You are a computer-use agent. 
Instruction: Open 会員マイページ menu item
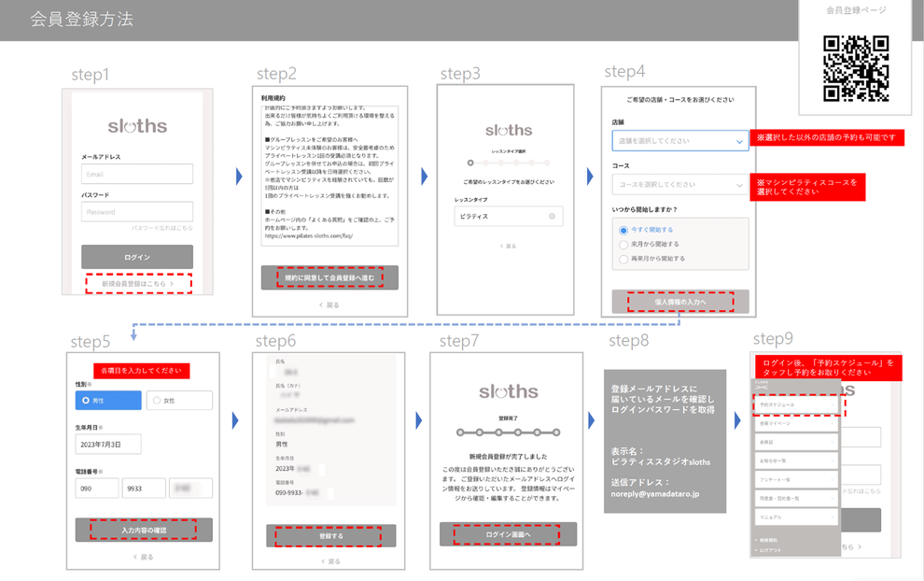click(x=796, y=423)
